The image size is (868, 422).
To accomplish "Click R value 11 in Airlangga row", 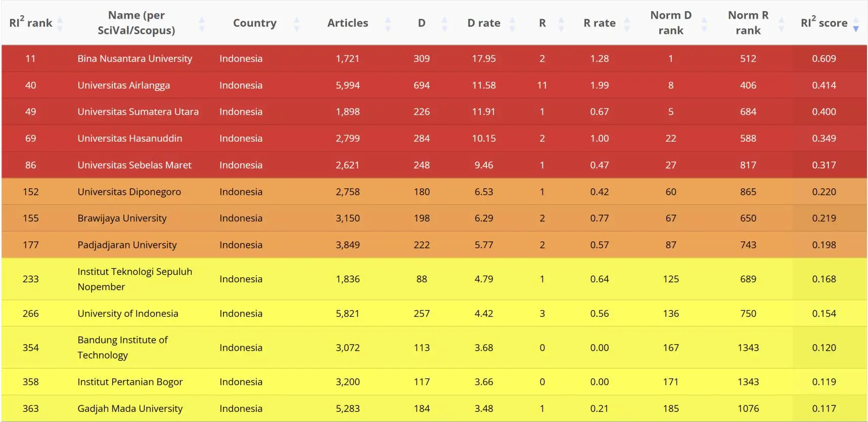I will pyautogui.click(x=542, y=86).
